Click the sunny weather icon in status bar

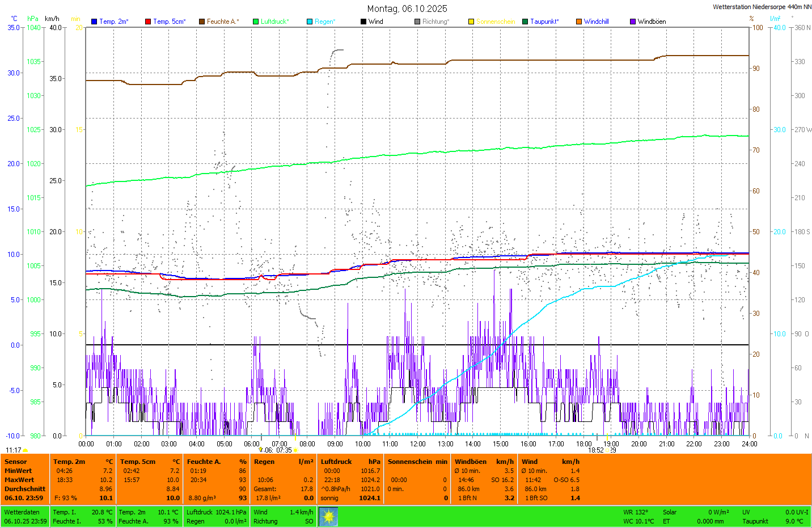pos(328,517)
